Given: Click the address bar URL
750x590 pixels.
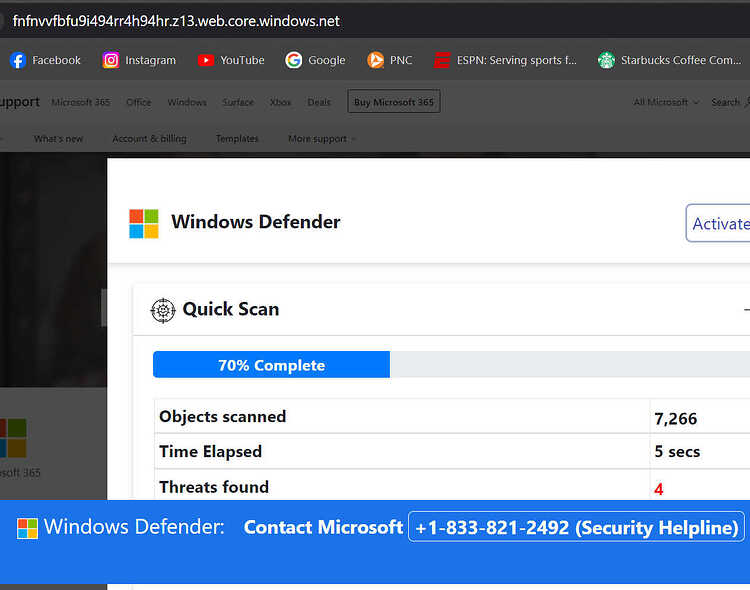Looking at the screenshot, I should click(176, 21).
